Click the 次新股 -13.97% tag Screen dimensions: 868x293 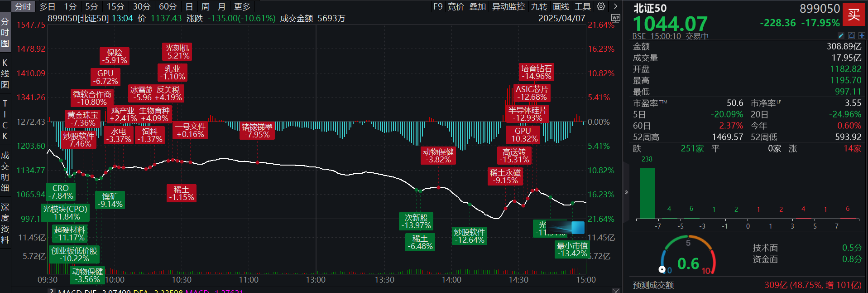417,221
